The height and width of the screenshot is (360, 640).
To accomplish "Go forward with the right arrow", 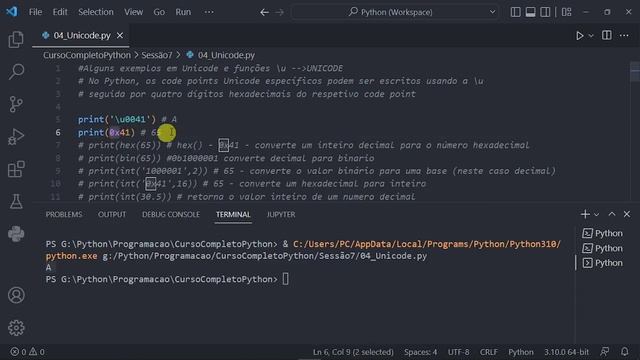I will tap(280, 12).
